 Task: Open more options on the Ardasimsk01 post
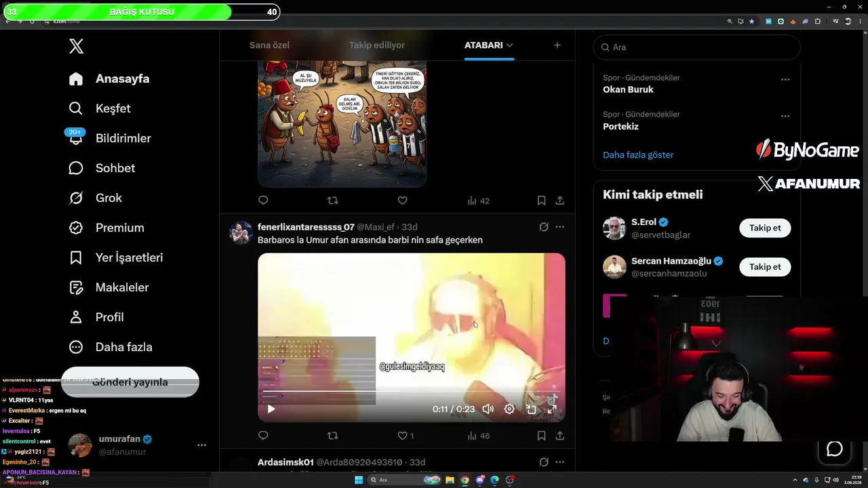(x=559, y=462)
